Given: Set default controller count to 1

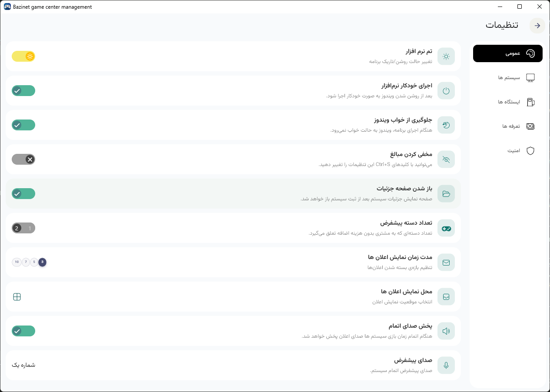Looking at the screenshot, I should (30, 228).
